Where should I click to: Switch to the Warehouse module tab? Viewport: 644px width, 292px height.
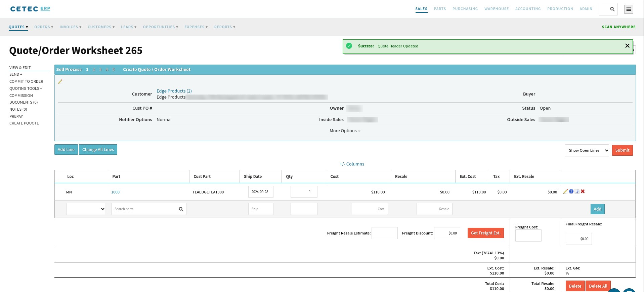pos(497,9)
